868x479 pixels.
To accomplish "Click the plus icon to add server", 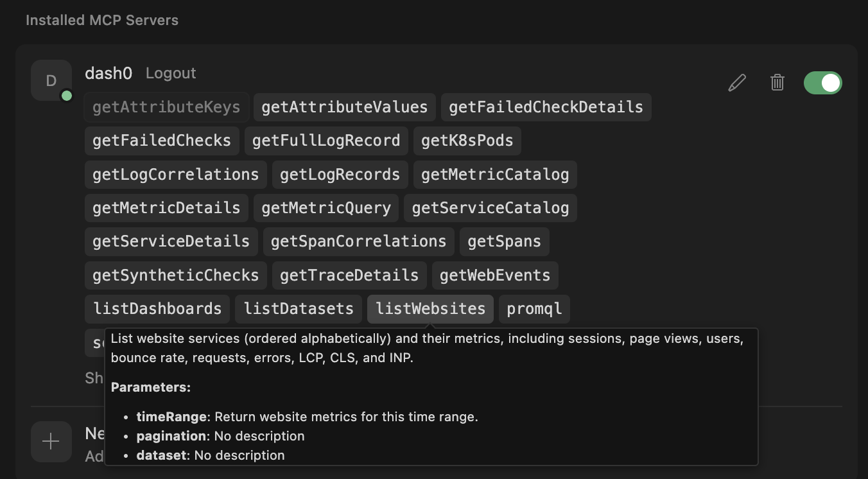I will click(x=51, y=442).
